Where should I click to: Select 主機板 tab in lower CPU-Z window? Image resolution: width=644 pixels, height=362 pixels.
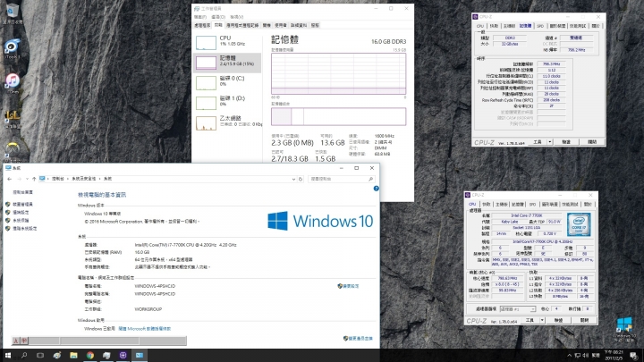click(x=502, y=204)
